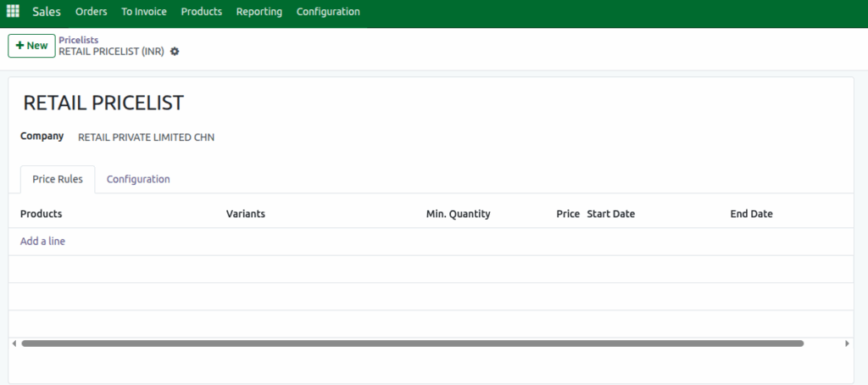Go back to Pricelists breadcrumb
This screenshot has width=868, height=385.
coord(79,40)
